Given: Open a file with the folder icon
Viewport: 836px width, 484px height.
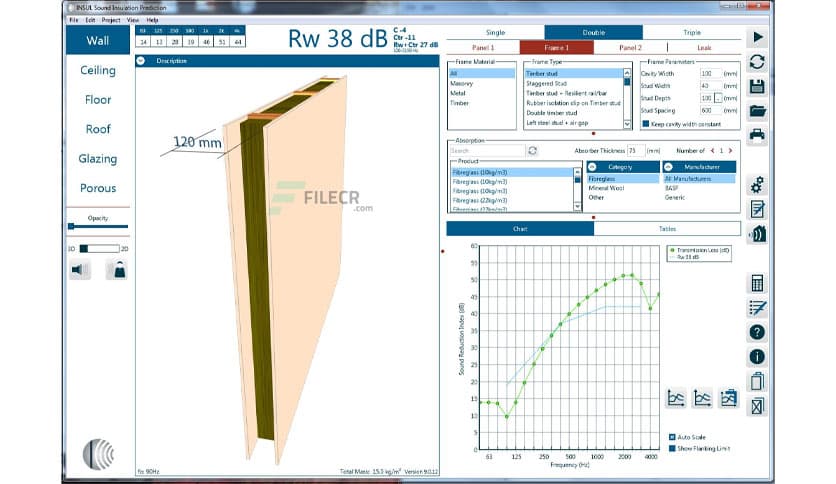Looking at the screenshot, I should pos(758,111).
